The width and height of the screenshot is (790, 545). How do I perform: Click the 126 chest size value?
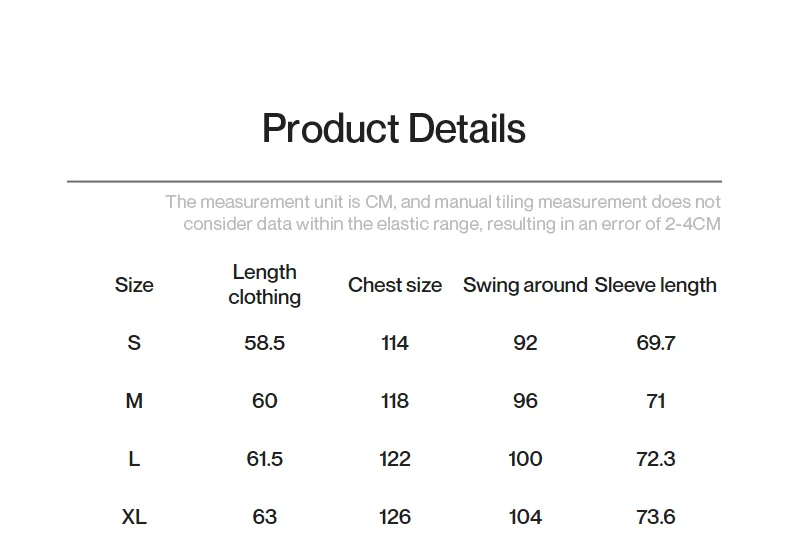point(394,517)
